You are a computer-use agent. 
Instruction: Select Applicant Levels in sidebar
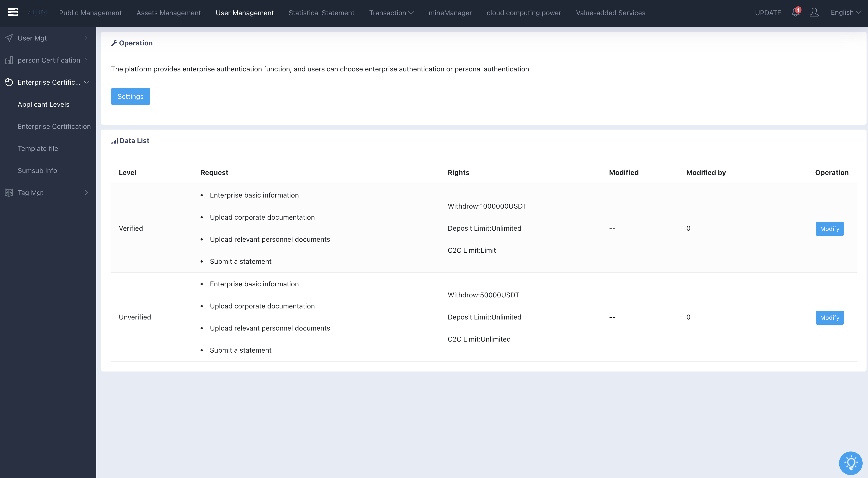point(43,105)
